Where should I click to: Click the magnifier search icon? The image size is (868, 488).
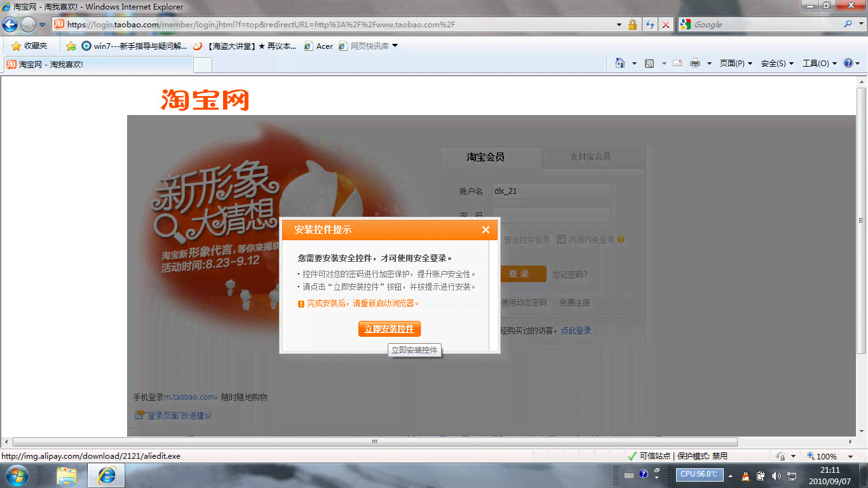click(x=848, y=24)
